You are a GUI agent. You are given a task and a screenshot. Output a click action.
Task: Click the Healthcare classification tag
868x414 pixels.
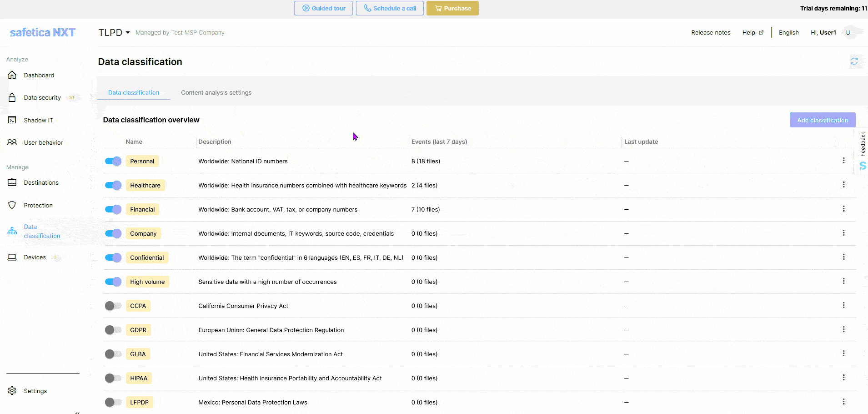point(146,185)
